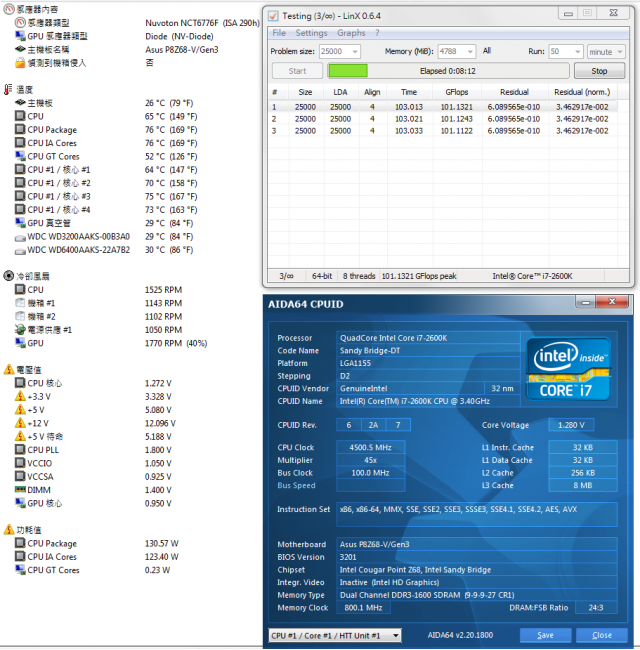
Task: Select LinX result row 3 with 101.1122 GFlops
Action: [444, 131]
